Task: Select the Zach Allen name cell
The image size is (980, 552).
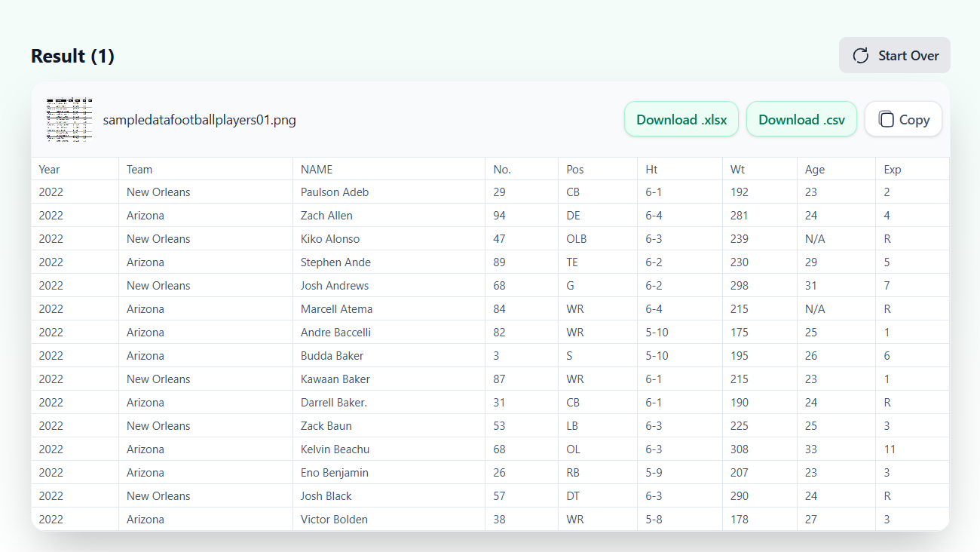Action: point(389,216)
